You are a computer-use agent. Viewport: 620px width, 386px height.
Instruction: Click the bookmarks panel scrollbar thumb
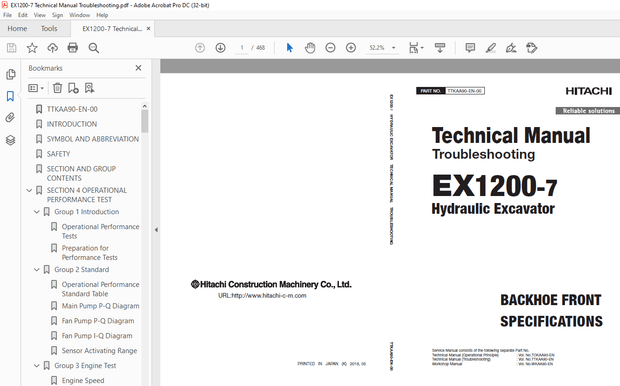click(145, 121)
